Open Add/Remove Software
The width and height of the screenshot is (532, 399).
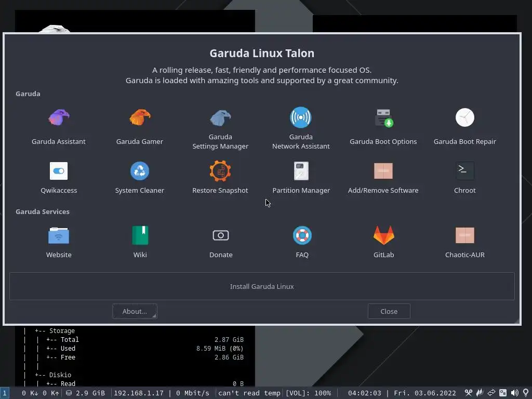point(383,178)
